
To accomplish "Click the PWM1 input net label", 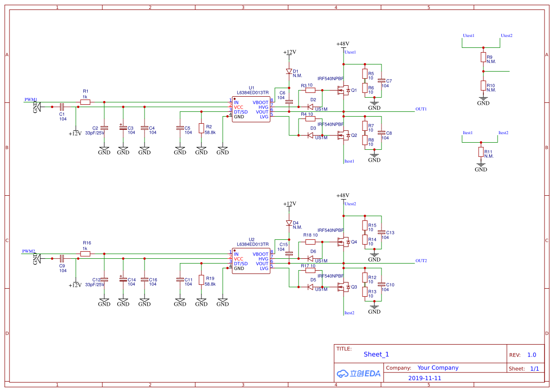I will (x=31, y=100).
